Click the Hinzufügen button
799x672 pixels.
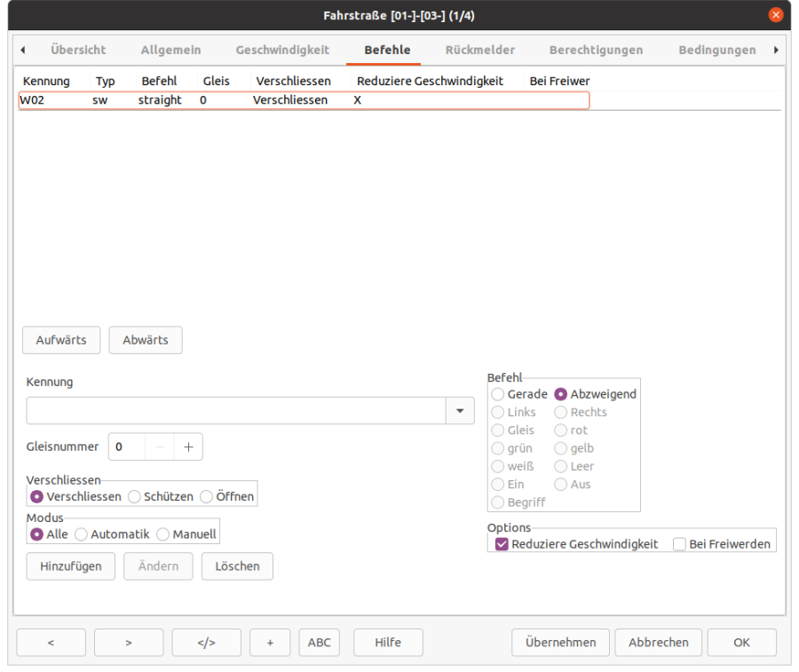click(x=70, y=566)
